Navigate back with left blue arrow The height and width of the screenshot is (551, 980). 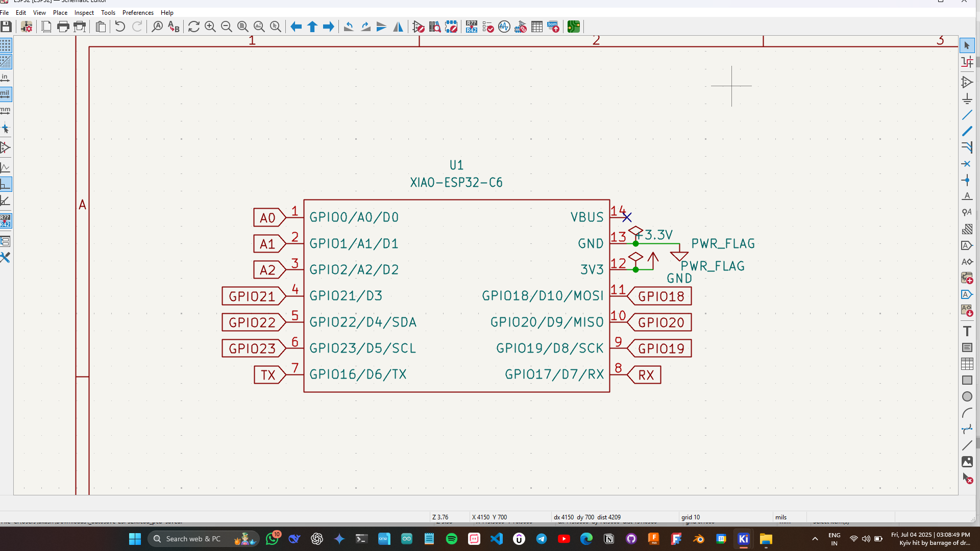coord(296,27)
